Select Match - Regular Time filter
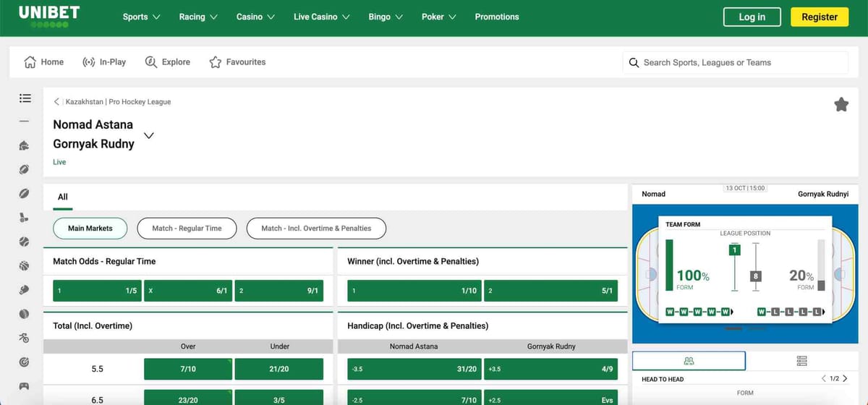 pyautogui.click(x=187, y=229)
